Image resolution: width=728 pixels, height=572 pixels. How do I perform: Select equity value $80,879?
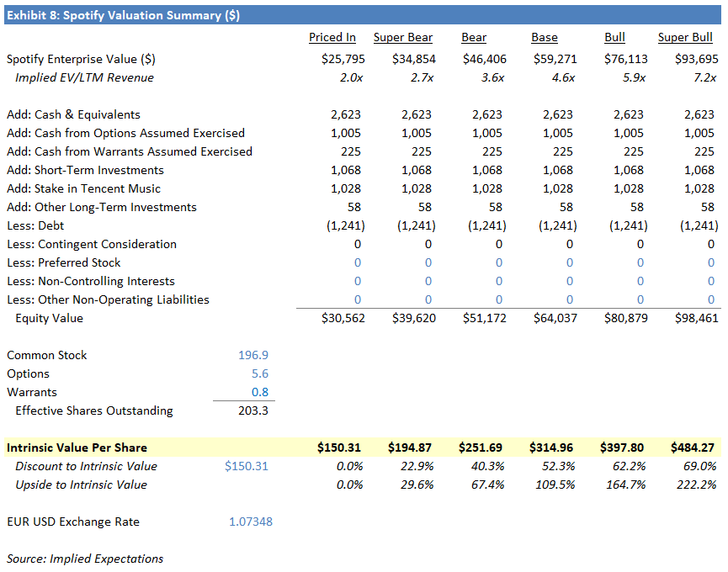(x=625, y=318)
